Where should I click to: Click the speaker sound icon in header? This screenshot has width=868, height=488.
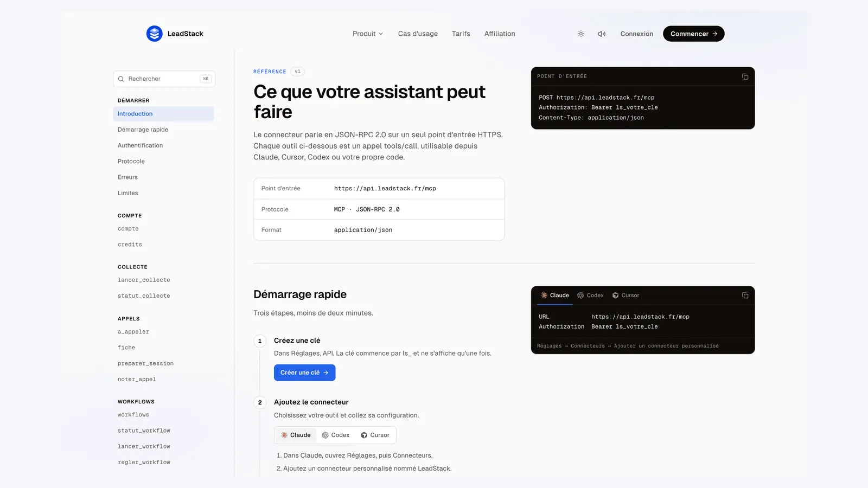point(602,34)
